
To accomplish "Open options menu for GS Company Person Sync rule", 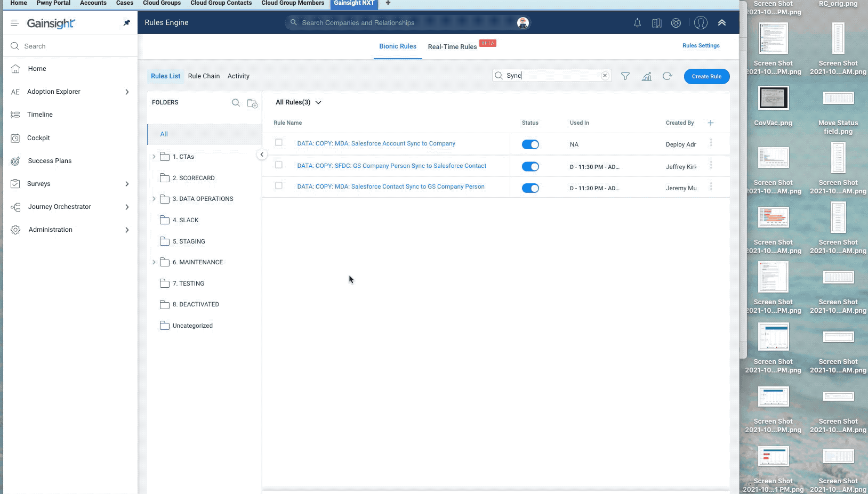I will (711, 165).
